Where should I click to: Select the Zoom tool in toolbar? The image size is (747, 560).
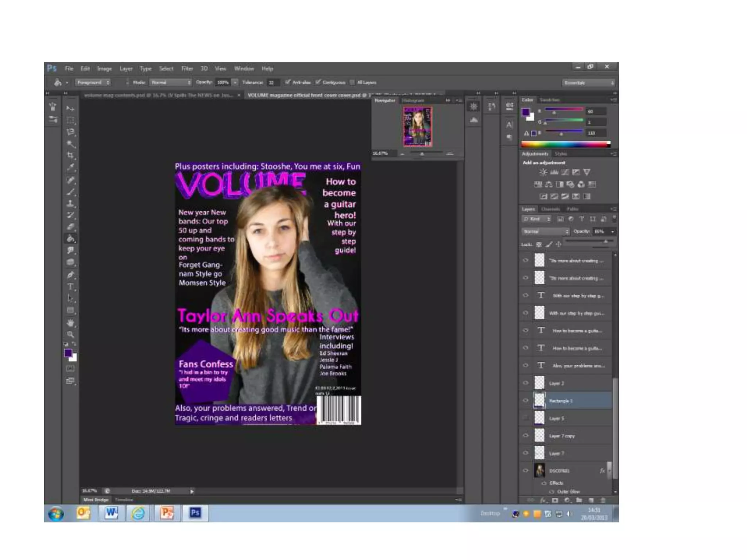[70, 334]
